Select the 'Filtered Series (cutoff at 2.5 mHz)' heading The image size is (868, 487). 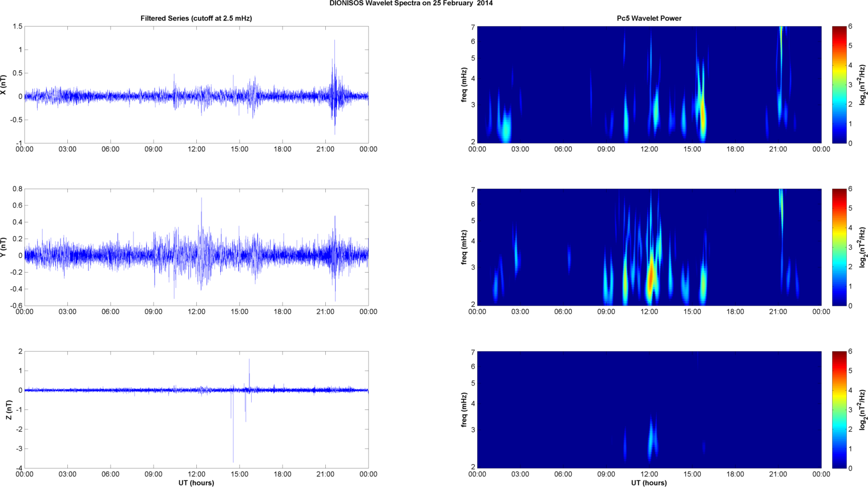click(x=196, y=18)
